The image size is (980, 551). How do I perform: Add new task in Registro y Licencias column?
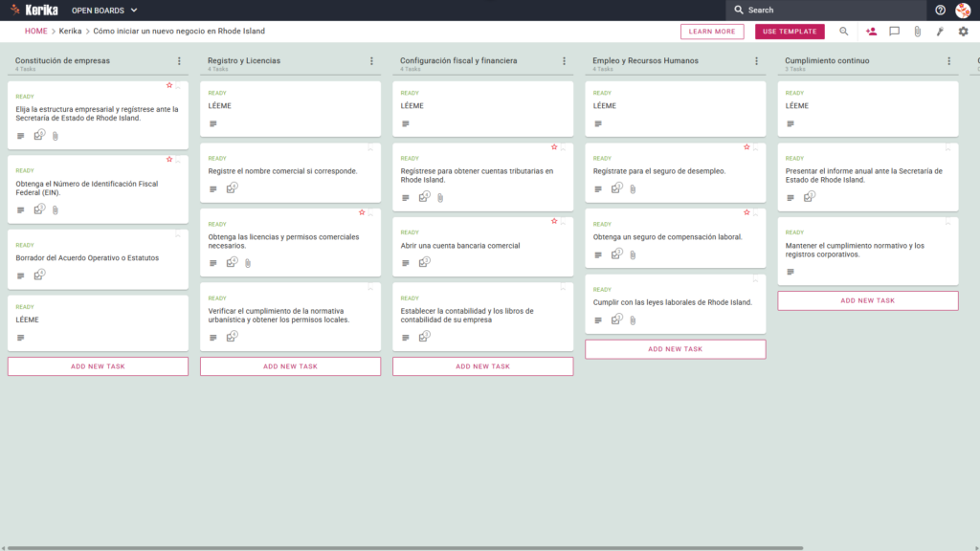pos(291,366)
